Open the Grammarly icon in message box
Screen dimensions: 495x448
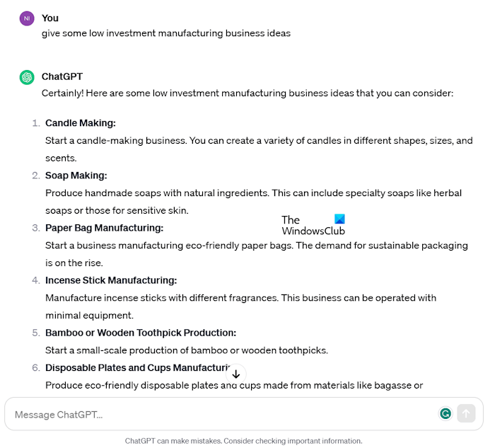(x=445, y=414)
